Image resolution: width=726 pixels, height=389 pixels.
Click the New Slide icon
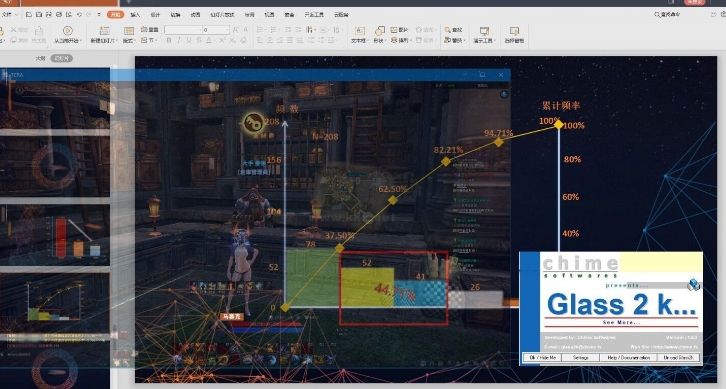click(x=105, y=31)
